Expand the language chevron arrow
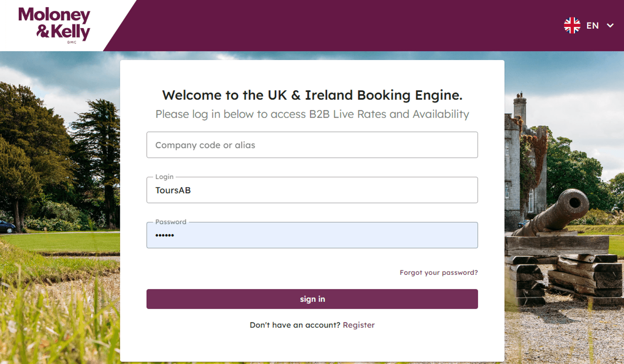 610,25
